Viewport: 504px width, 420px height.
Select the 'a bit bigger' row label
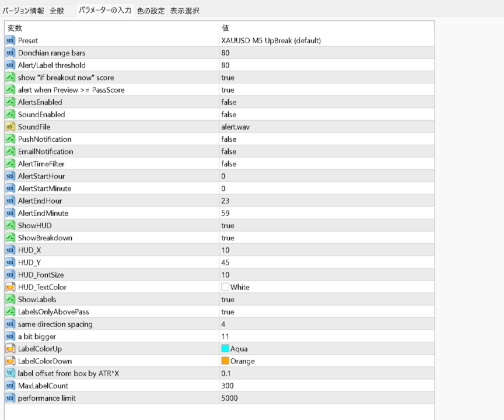(37, 337)
